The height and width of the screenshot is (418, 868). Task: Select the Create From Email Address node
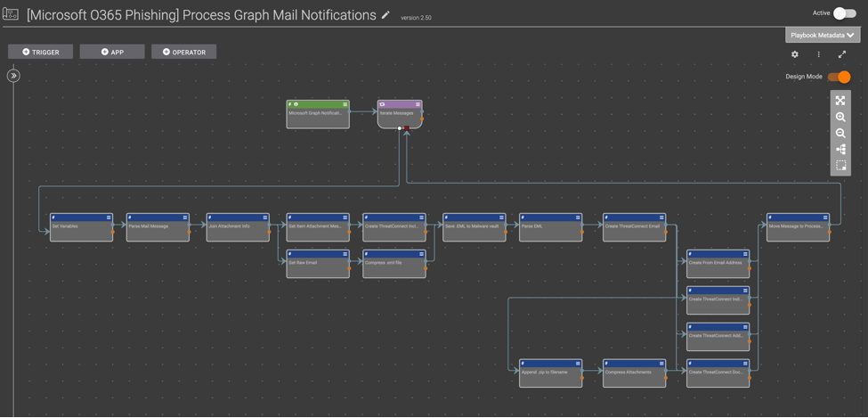pyautogui.click(x=718, y=264)
